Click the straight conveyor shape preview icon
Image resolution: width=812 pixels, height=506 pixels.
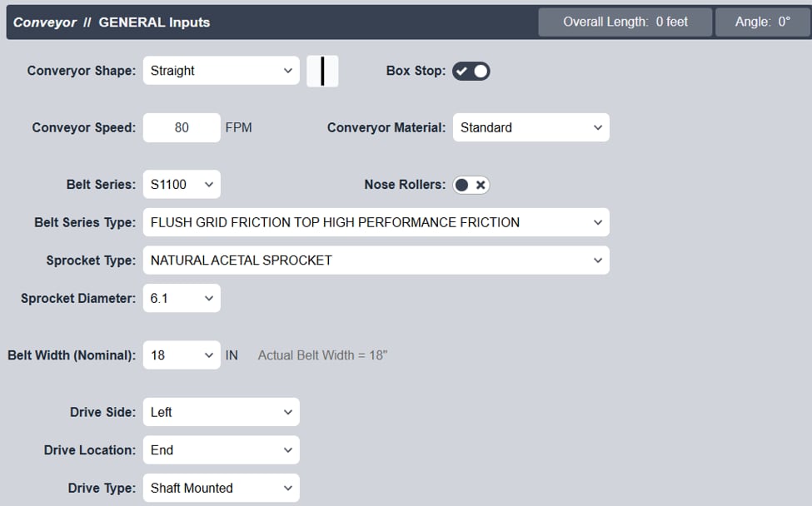pyautogui.click(x=322, y=71)
